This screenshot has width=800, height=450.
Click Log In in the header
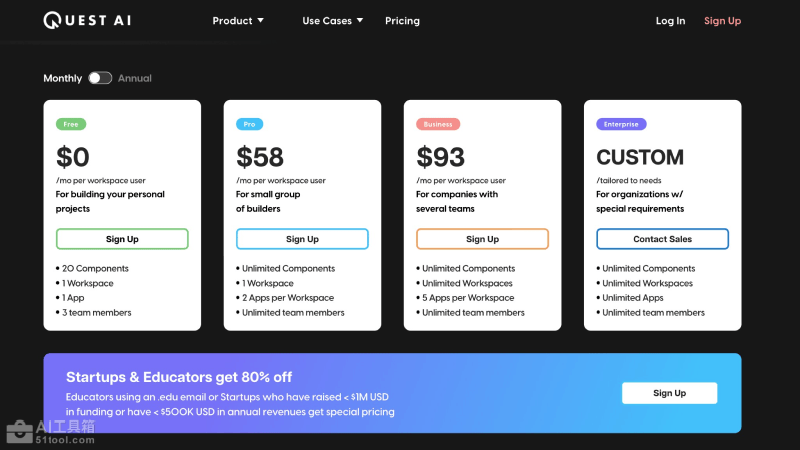tap(670, 21)
